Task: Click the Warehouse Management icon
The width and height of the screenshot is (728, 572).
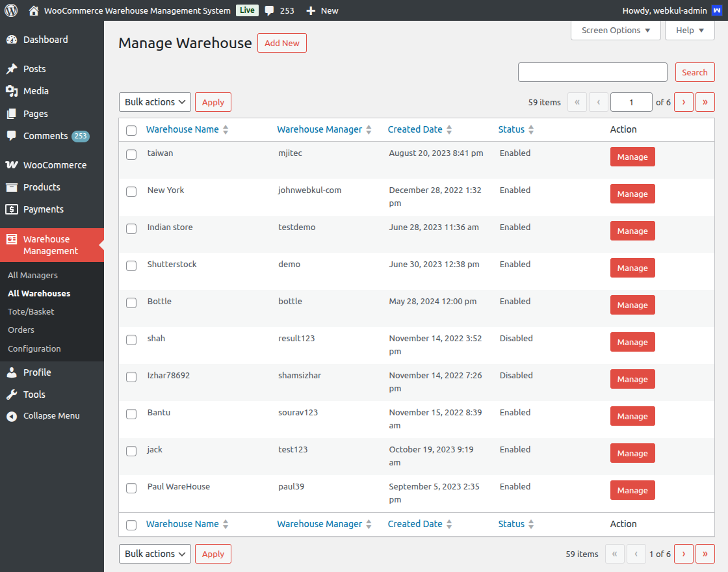Action: (12, 239)
